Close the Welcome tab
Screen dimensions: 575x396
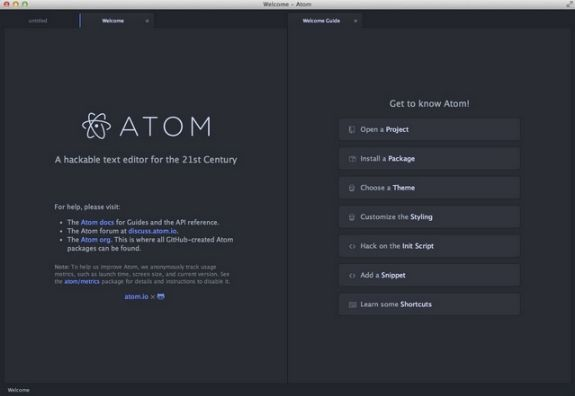147,21
